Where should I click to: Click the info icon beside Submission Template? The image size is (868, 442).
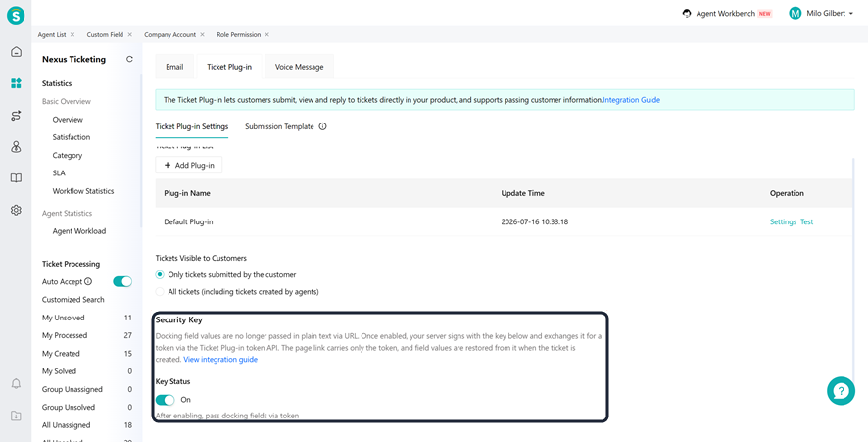coord(322,126)
